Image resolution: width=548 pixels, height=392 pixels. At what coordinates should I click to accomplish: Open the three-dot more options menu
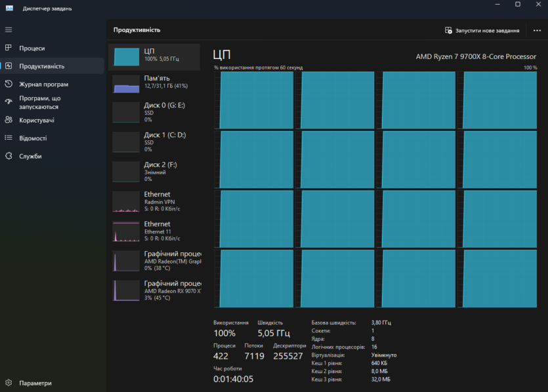(537, 30)
